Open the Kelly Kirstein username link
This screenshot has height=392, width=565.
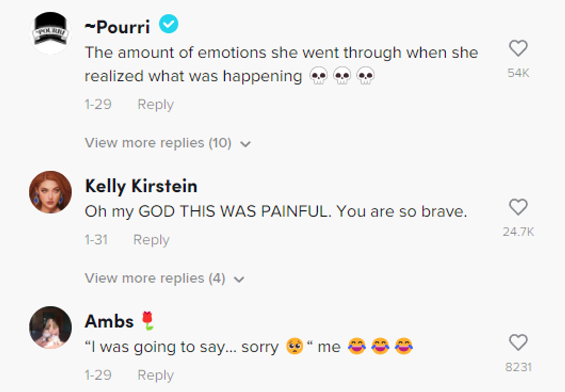click(x=141, y=186)
